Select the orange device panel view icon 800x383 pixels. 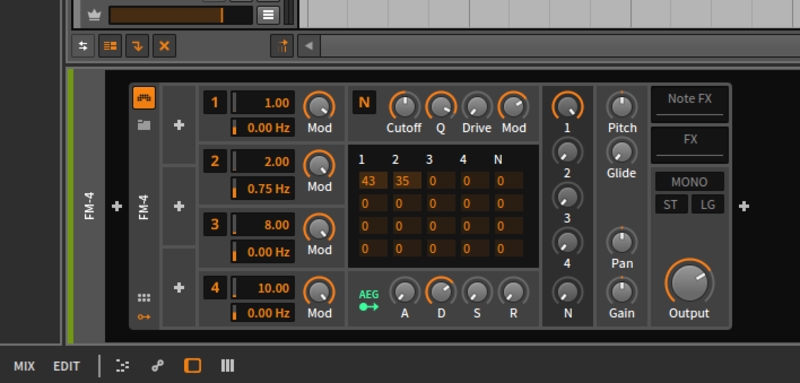pyautogui.click(x=192, y=366)
